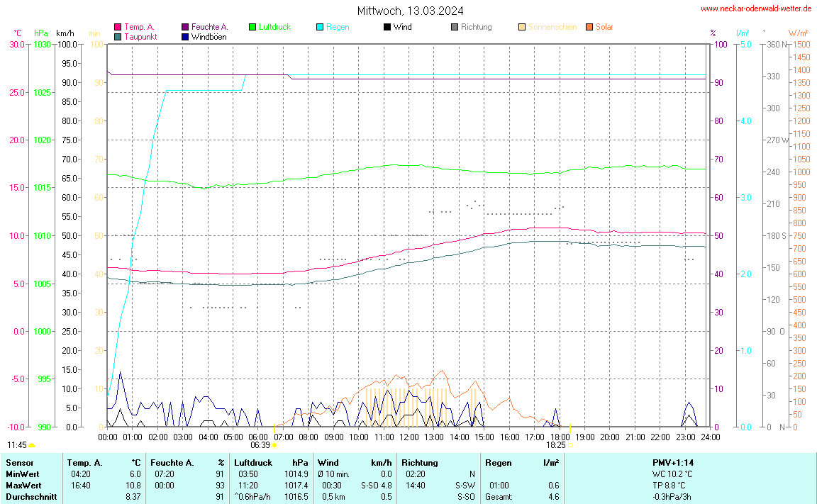
Task: Click the Sonnenschein legend box
Action: [522, 27]
